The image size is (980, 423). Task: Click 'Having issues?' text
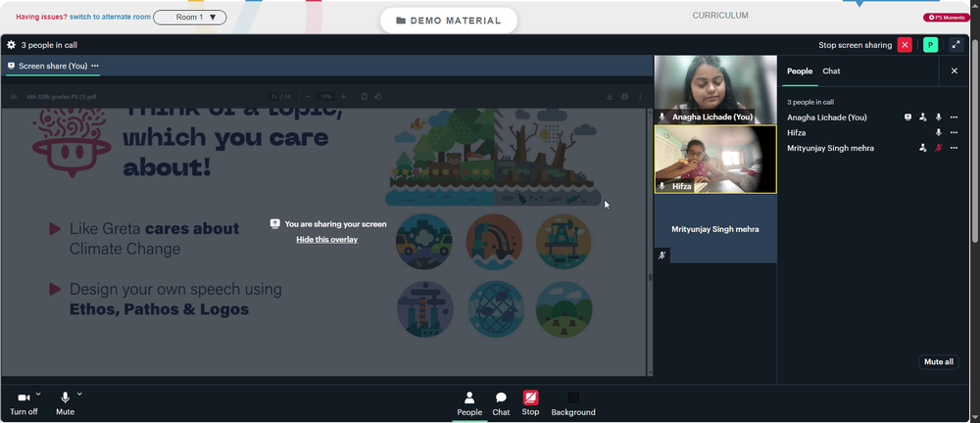point(41,17)
